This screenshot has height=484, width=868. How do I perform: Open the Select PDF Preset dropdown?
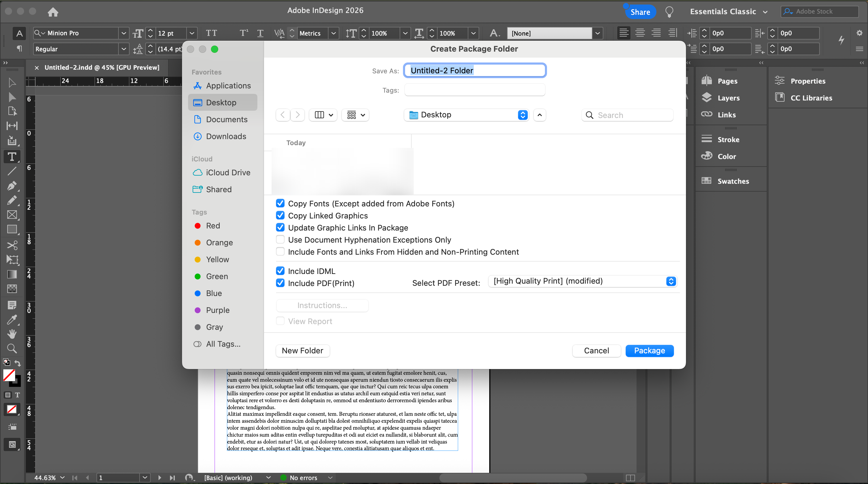[x=582, y=281]
